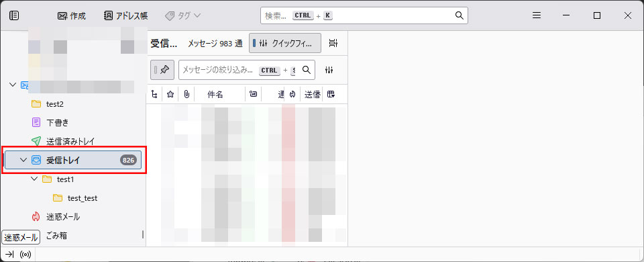
Task: Toggle the クイックフィルター button
Action: (x=285, y=43)
